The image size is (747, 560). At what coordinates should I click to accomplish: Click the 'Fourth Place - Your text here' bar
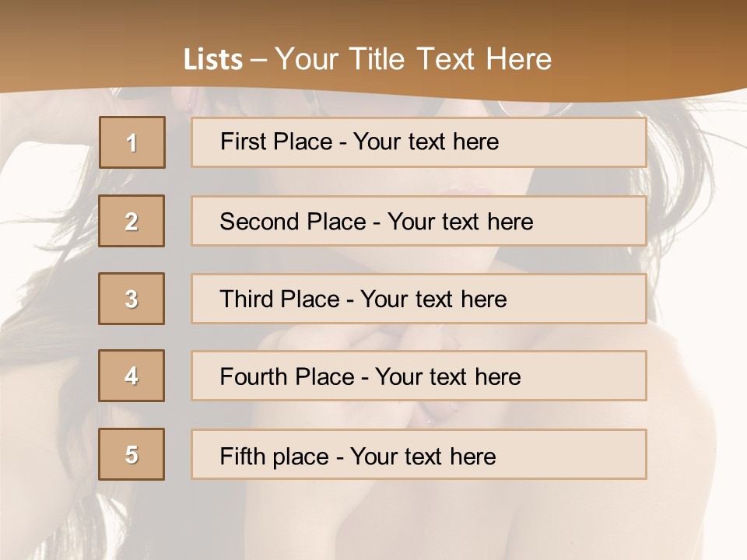pos(419,376)
